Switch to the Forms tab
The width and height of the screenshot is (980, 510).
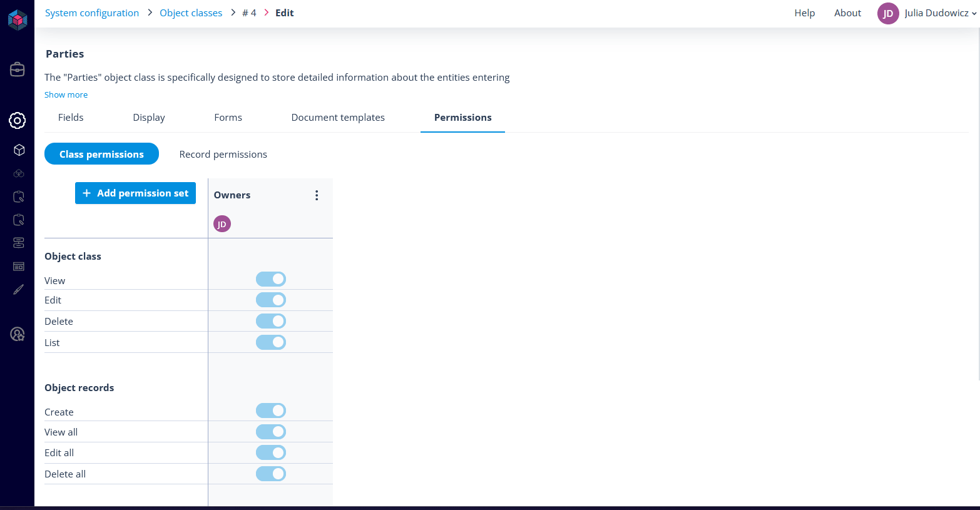click(x=228, y=118)
